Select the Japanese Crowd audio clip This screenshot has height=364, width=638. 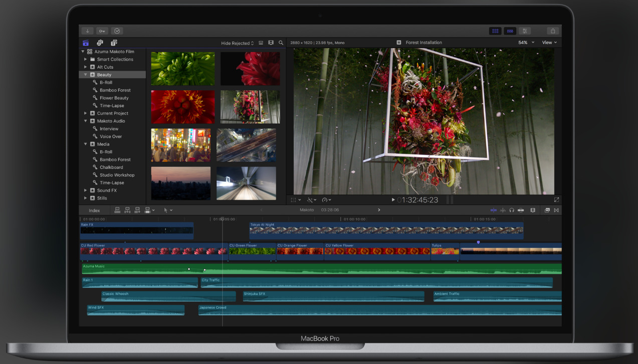(x=380, y=310)
